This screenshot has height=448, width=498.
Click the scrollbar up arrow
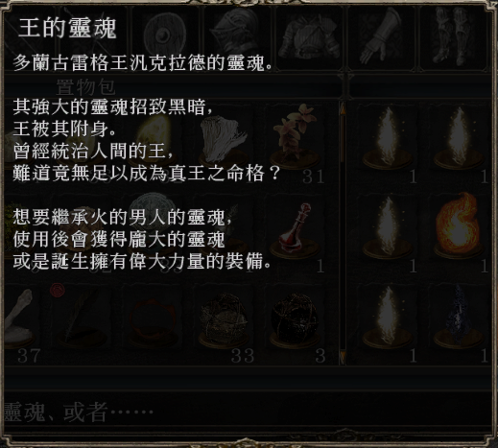click(x=343, y=109)
